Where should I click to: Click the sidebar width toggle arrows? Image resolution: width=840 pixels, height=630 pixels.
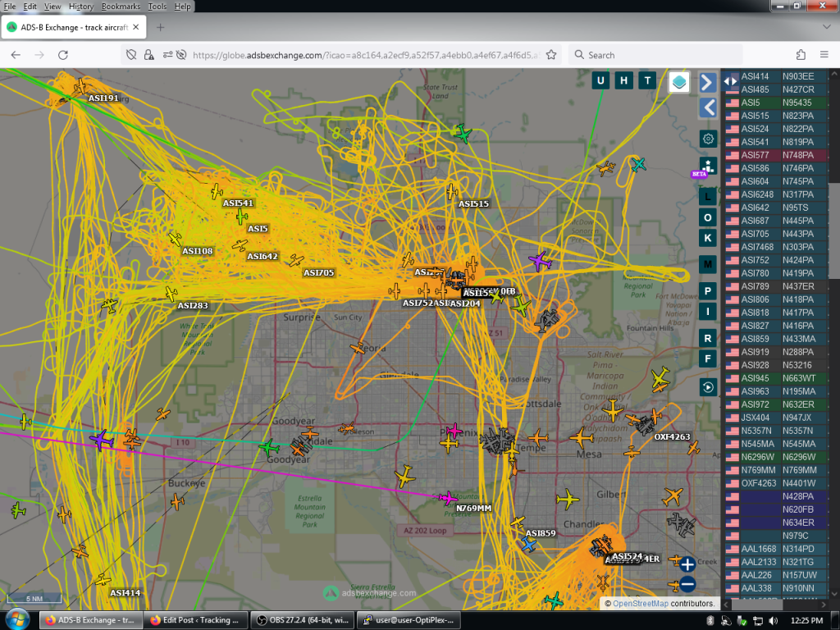(730, 81)
